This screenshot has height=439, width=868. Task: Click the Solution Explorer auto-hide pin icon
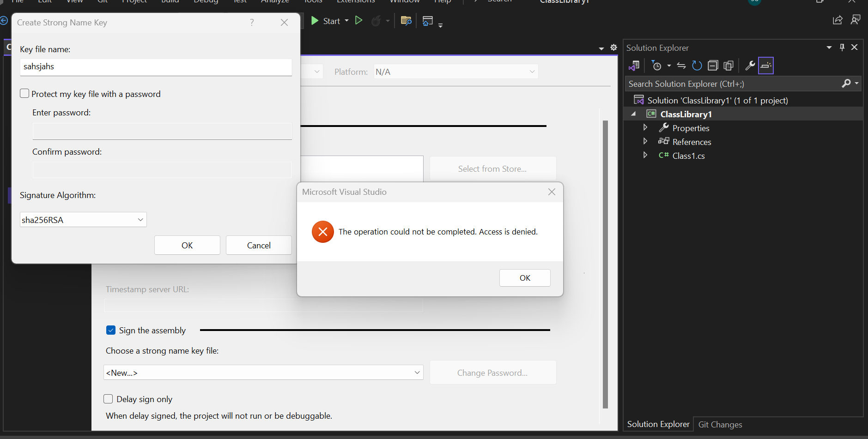842,47
